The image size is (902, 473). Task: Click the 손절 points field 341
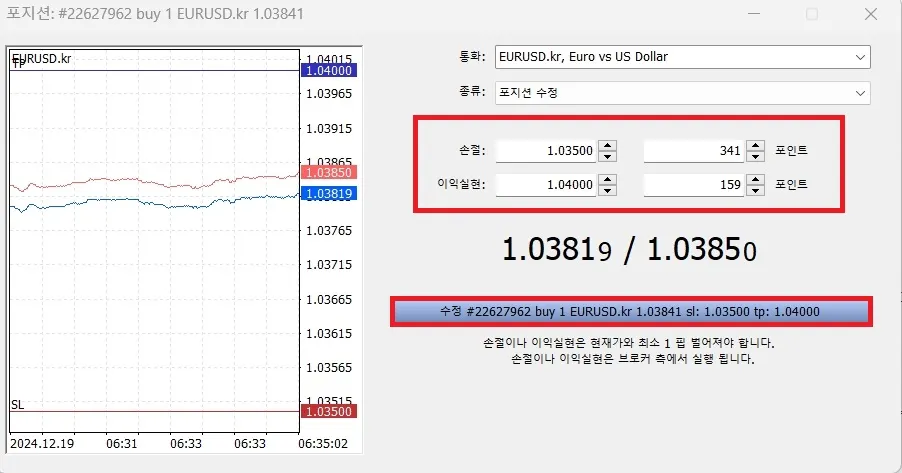[693, 151]
